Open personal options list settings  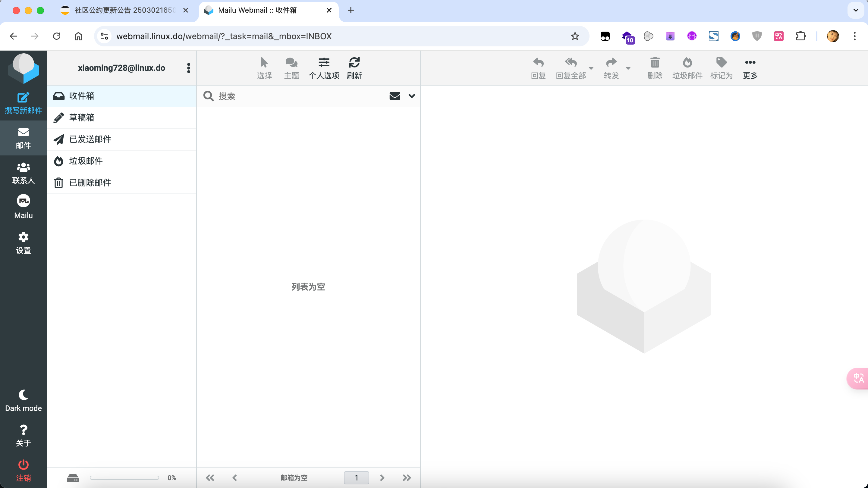324,68
